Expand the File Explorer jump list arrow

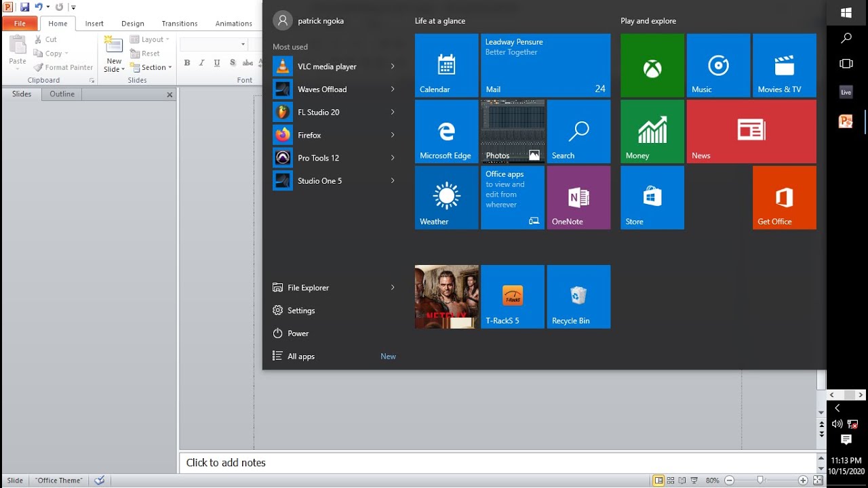393,287
